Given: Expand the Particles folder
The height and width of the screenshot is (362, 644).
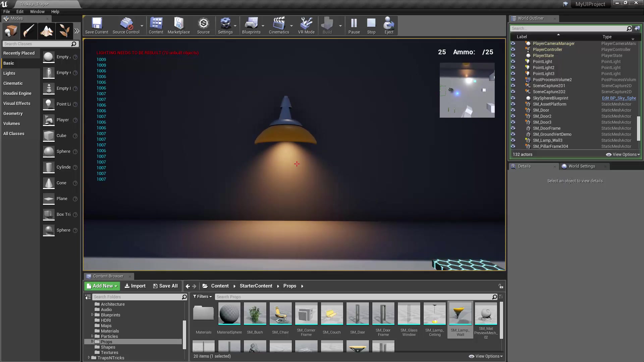Looking at the screenshot, I should coord(93,336).
